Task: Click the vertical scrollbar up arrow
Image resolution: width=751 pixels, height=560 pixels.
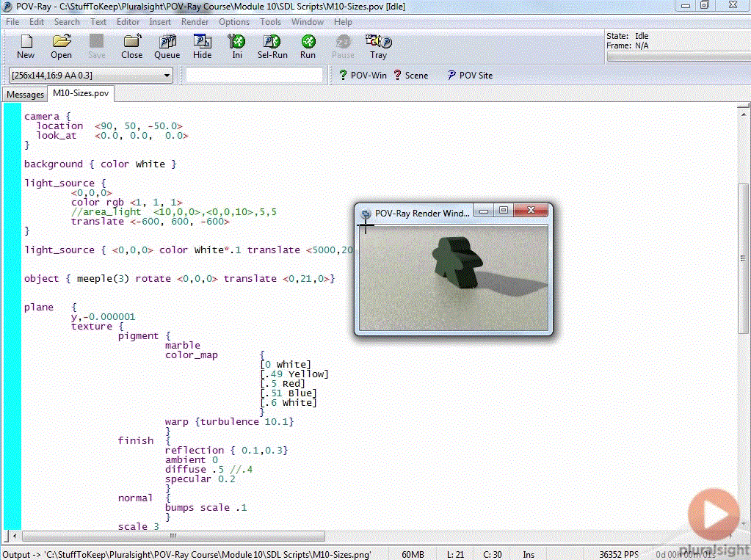Action: click(744, 114)
